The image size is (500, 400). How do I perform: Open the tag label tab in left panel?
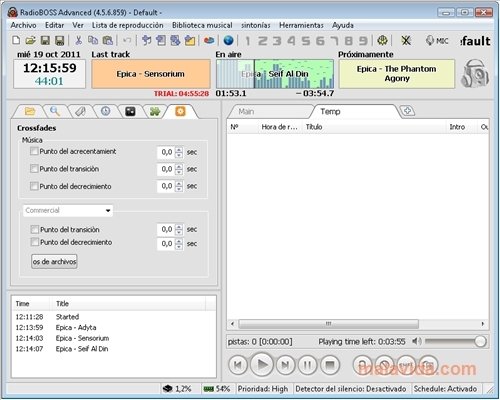click(x=80, y=111)
